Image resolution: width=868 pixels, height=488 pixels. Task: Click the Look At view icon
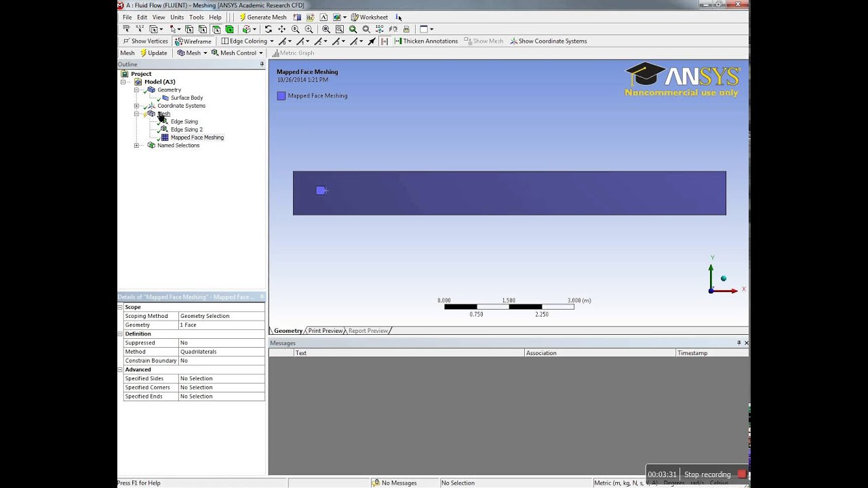click(393, 29)
